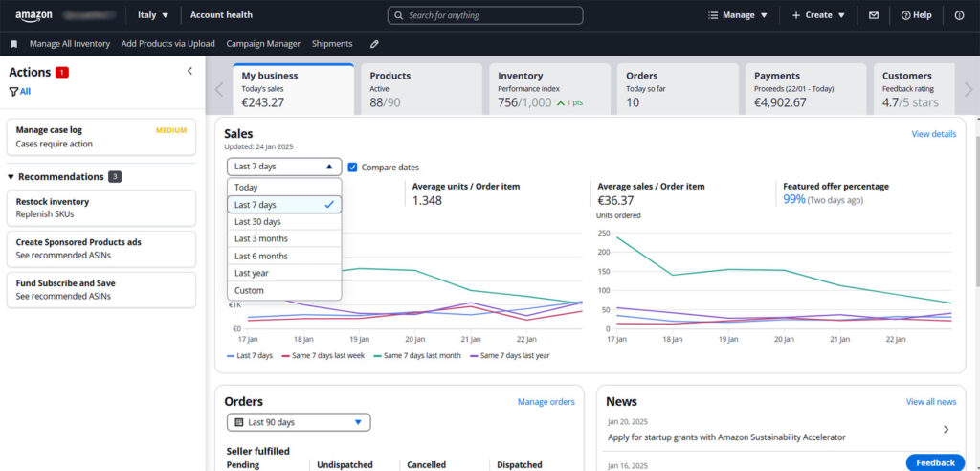This screenshot has height=471, width=980.
Task: Click the search magnifier icon
Action: 399,15
